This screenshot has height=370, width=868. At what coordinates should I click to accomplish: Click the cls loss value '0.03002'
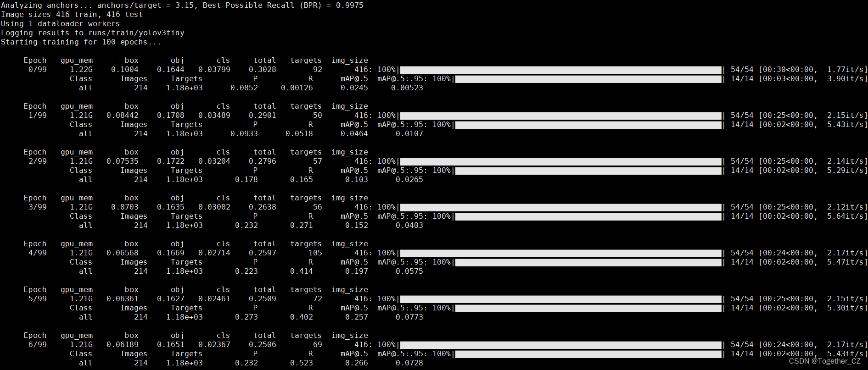(214, 207)
